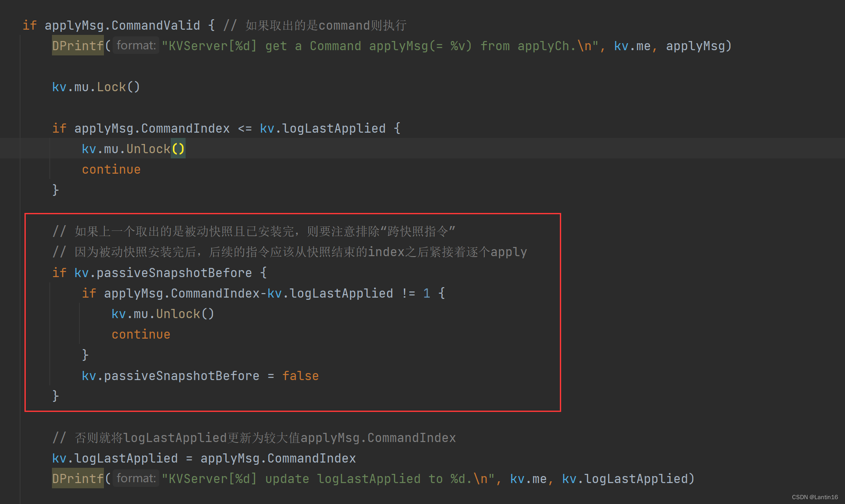
Task: Click kv.mu.Lock() call
Action: (x=96, y=87)
